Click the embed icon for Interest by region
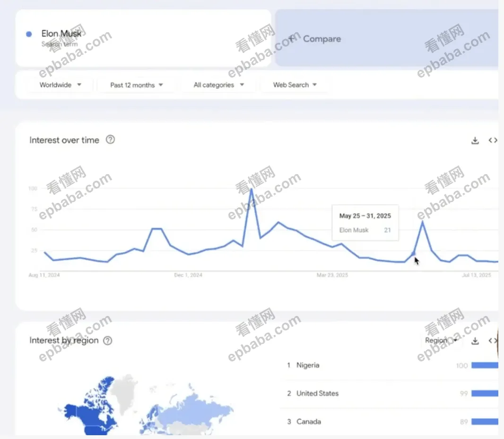504x439 pixels. (493, 341)
